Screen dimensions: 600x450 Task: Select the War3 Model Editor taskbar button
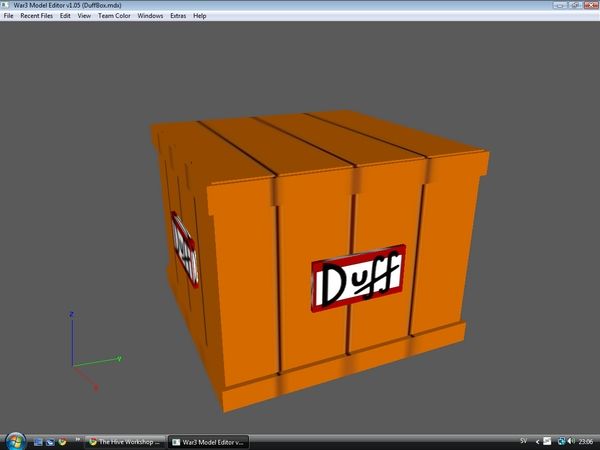(x=209, y=442)
